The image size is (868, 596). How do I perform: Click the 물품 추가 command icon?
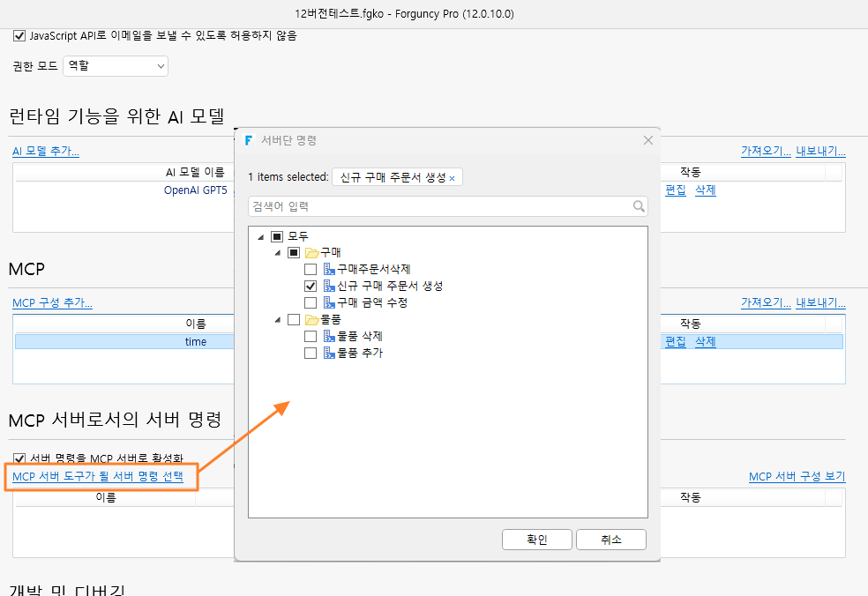point(329,353)
